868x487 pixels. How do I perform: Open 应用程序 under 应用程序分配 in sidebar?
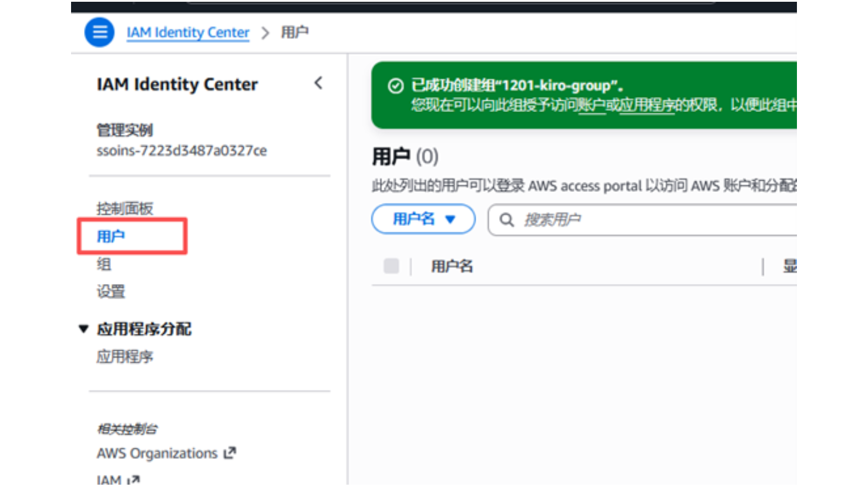[x=125, y=357]
